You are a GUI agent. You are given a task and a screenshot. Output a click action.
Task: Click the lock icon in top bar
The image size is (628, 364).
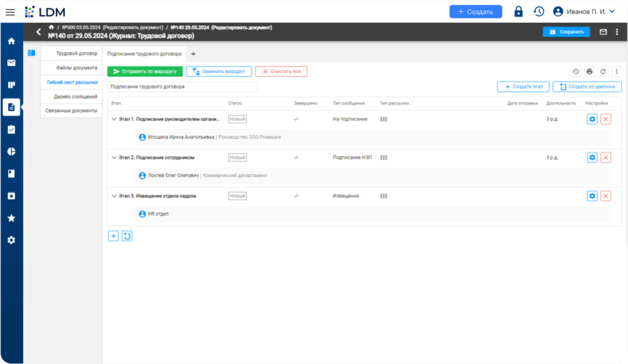[518, 12]
